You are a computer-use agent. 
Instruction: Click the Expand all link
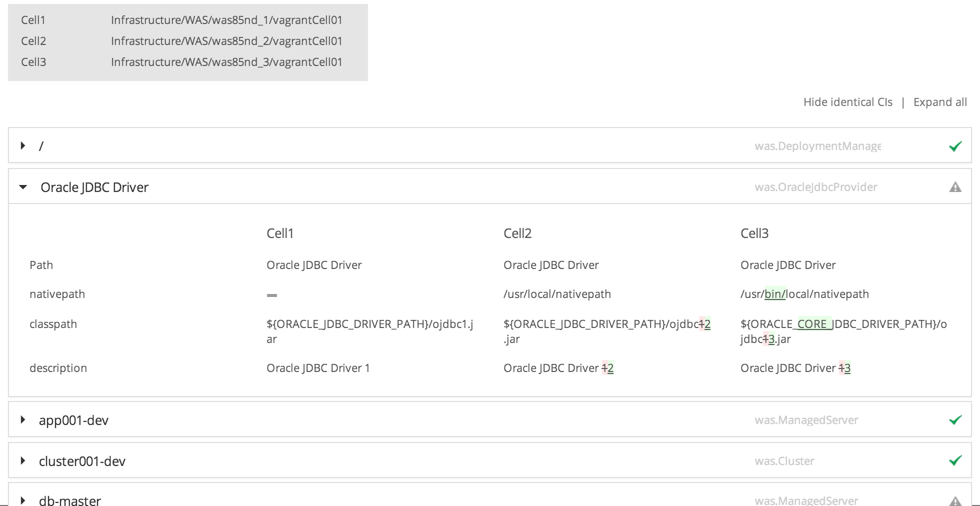click(939, 102)
